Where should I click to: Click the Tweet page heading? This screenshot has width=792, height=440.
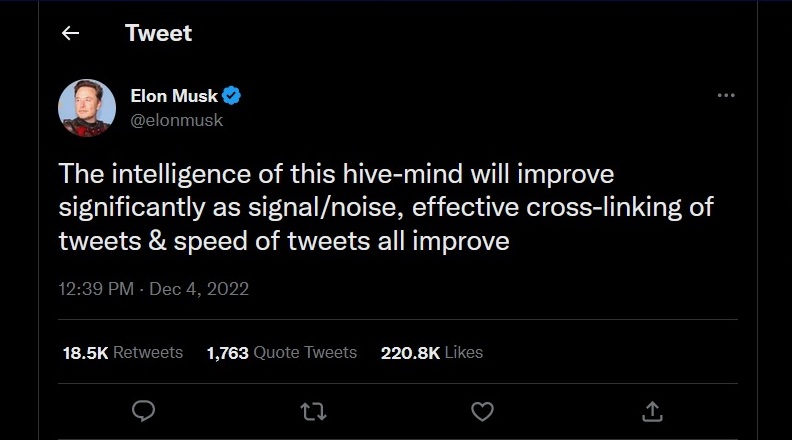[158, 33]
